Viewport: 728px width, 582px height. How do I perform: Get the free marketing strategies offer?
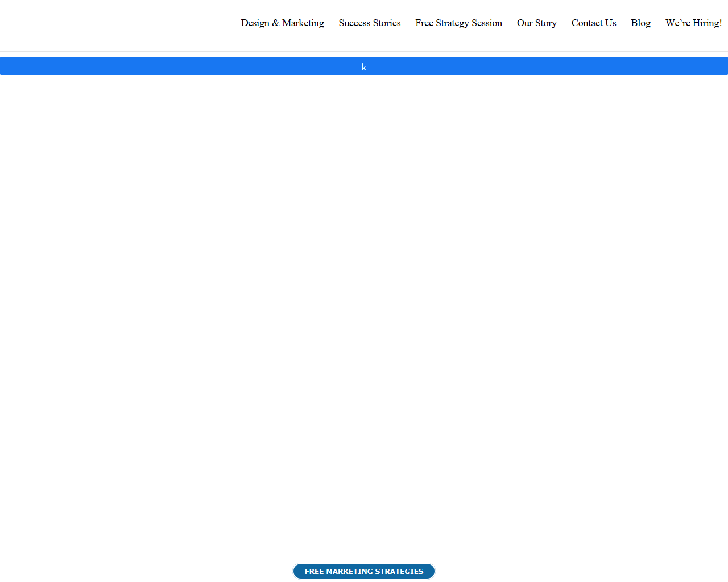click(364, 571)
